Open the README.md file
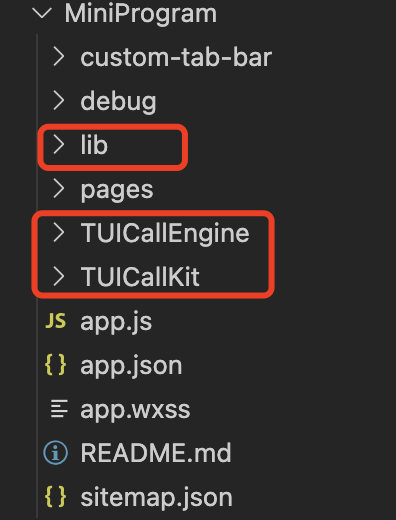The image size is (396, 520). point(156,453)
